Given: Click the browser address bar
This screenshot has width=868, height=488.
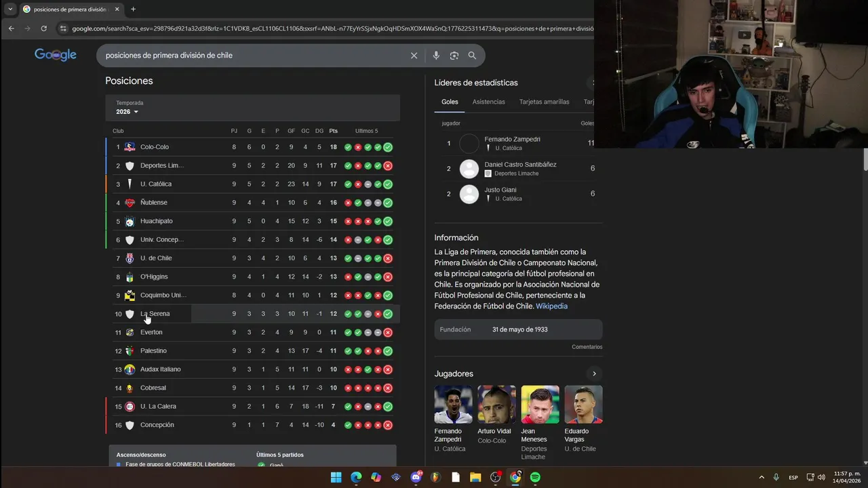Looking at the screenshot, I should click(x=332, y=28).
